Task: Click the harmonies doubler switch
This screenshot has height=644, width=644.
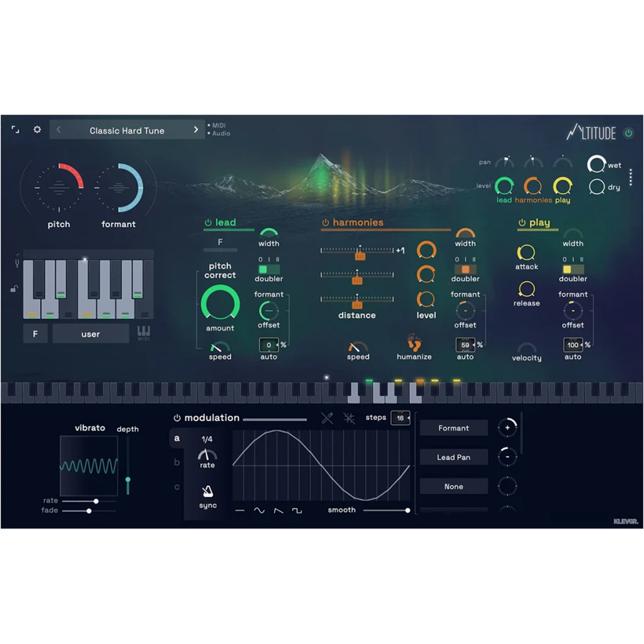Action: (x=465, y=269)
